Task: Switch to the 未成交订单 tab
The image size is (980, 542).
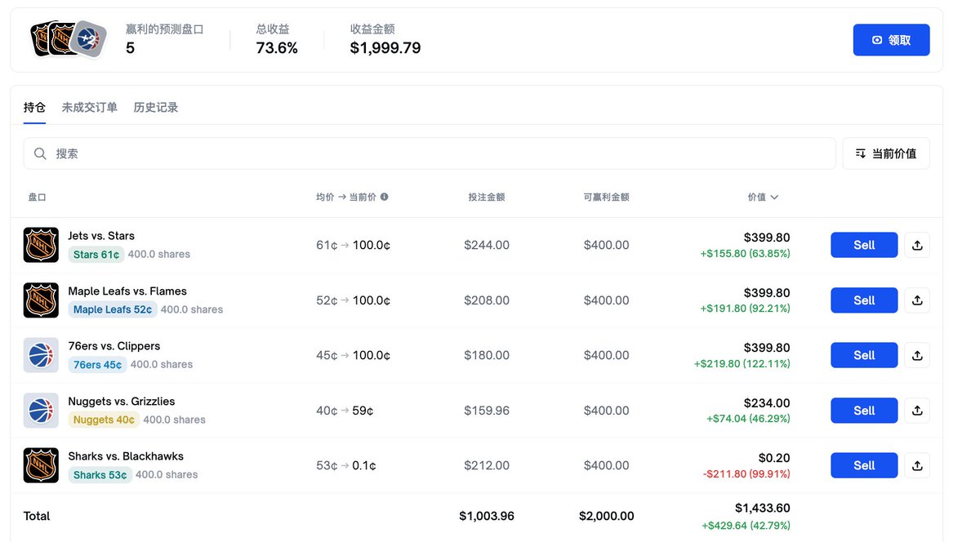Action: (x=90, y=107)
